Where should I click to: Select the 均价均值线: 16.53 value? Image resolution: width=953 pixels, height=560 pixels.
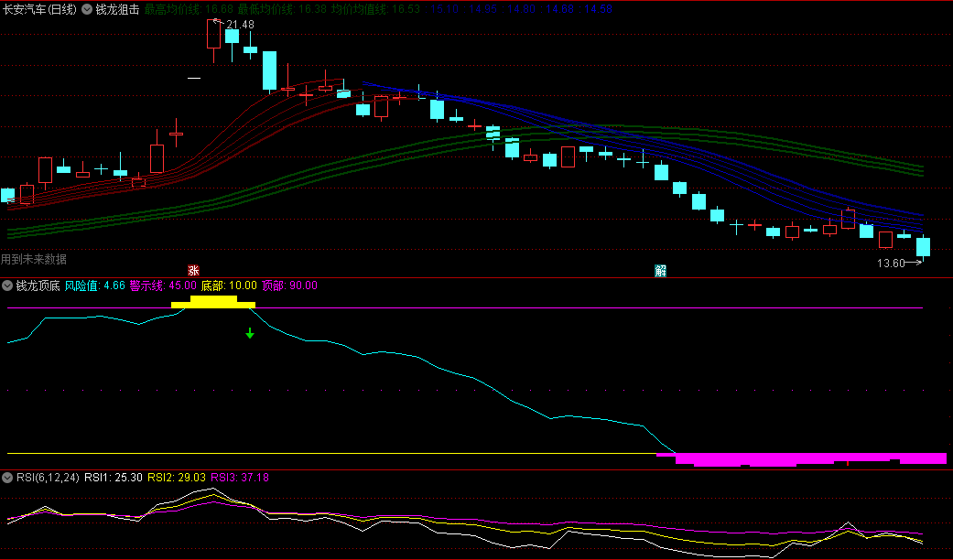click(375, 9)
